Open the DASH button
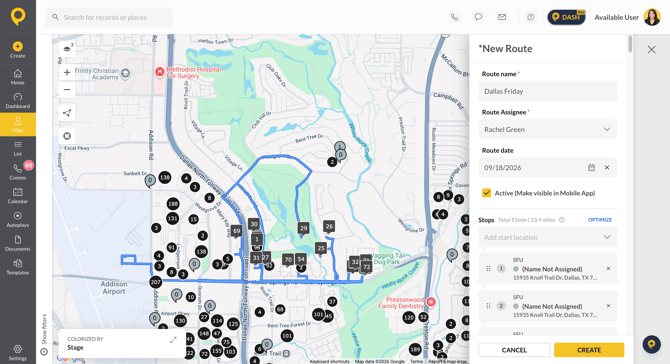670x364 pixels. pyautogui.click(x=566, y=17)
